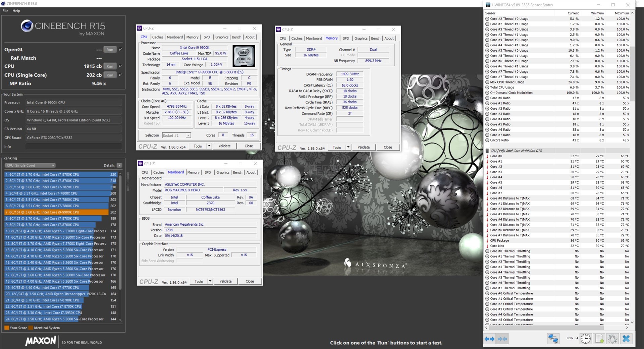644x349 pixels.
Task: Click CPU-Z icon in Mainboard window title
Action: click(x=141, y=164)
